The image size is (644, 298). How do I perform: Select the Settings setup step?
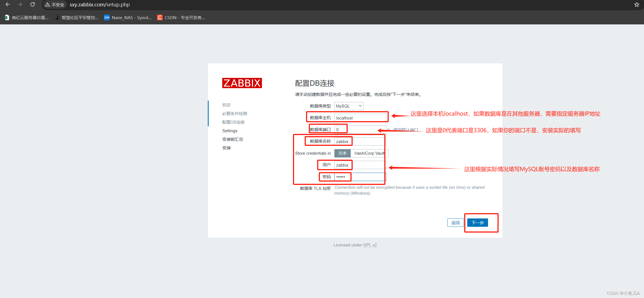[x=230, y=131]
